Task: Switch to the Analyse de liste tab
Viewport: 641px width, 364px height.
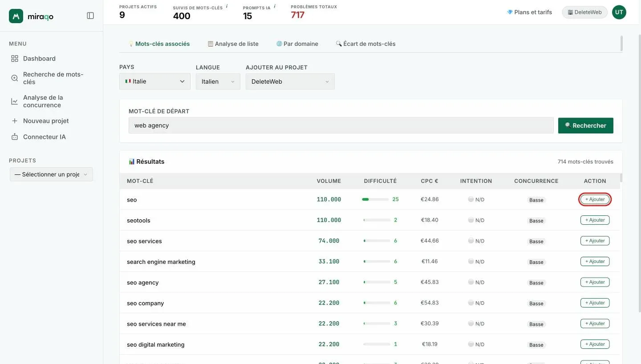Action: coord(233,44)
